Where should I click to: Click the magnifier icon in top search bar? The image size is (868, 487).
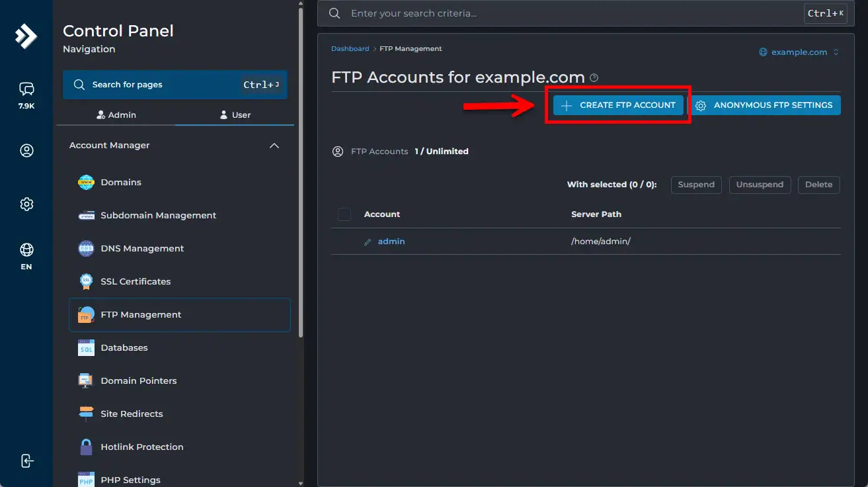(x=335, y=13)
